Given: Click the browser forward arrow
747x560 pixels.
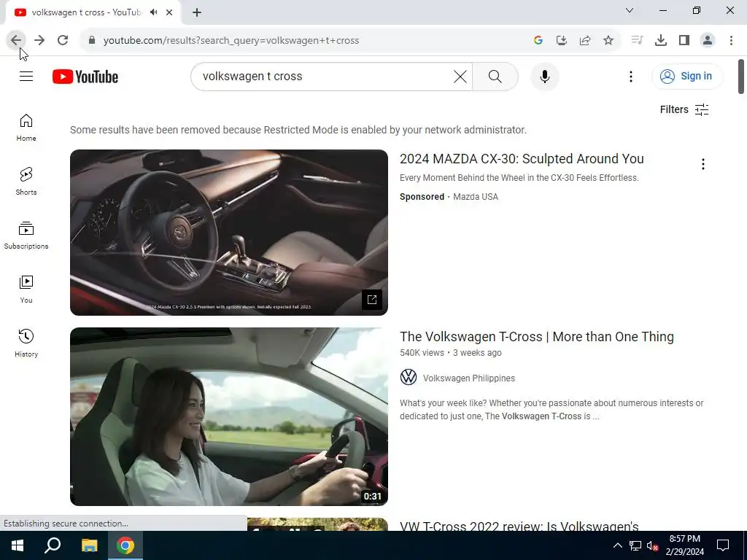Looking at the screenshot, I should click(x=39, y=41).
